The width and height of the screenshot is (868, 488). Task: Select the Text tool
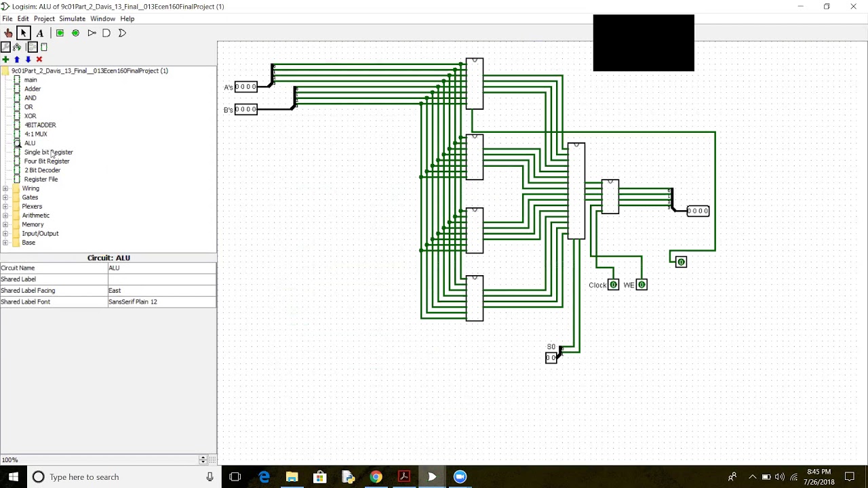tap(40, 33)
